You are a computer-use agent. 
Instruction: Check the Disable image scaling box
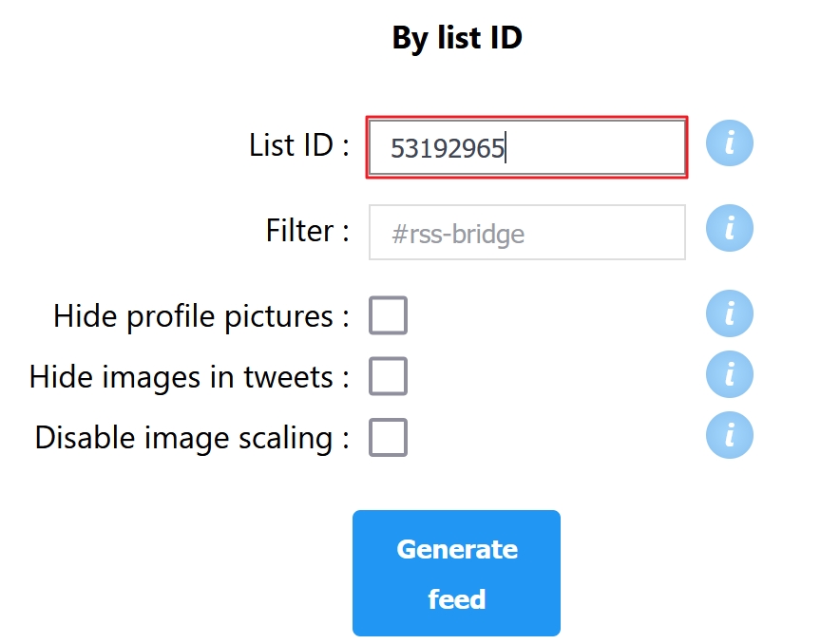click(x=388, y=437)
